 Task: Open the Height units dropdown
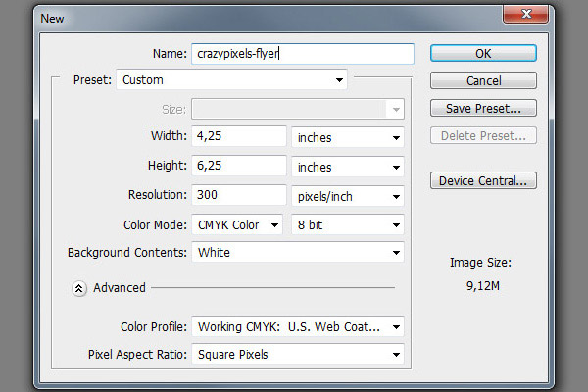(x=347, y=167)
